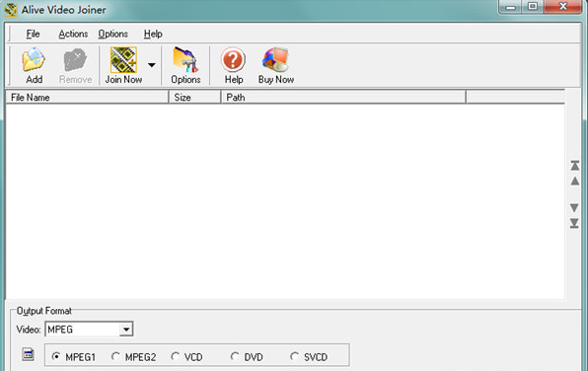
Task: Expand the Join Now dropdown arrow
Action: point(152,65)
